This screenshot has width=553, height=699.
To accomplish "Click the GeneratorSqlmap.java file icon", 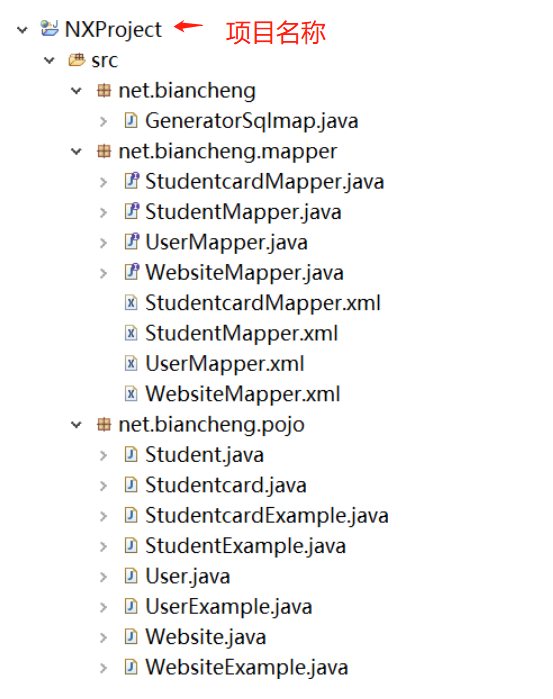I will point(131,120).
